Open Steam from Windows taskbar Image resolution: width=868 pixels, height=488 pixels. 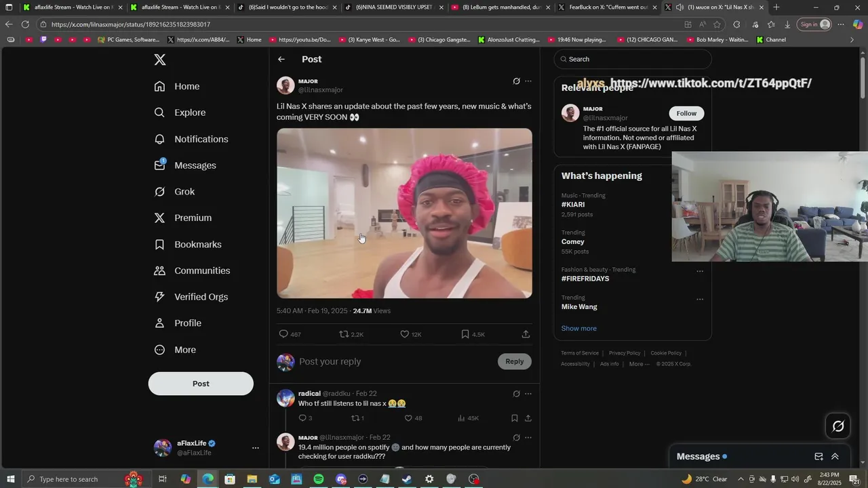point(407,479)
